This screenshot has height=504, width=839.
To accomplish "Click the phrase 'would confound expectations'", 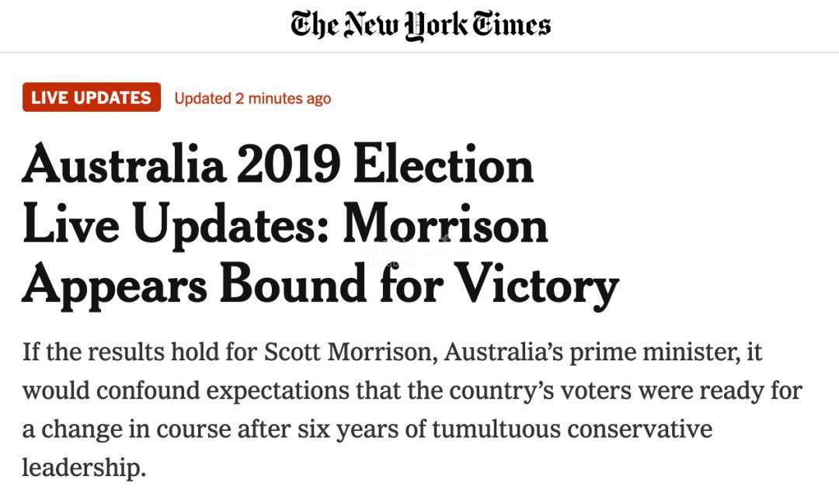I will tap(186, 391).
